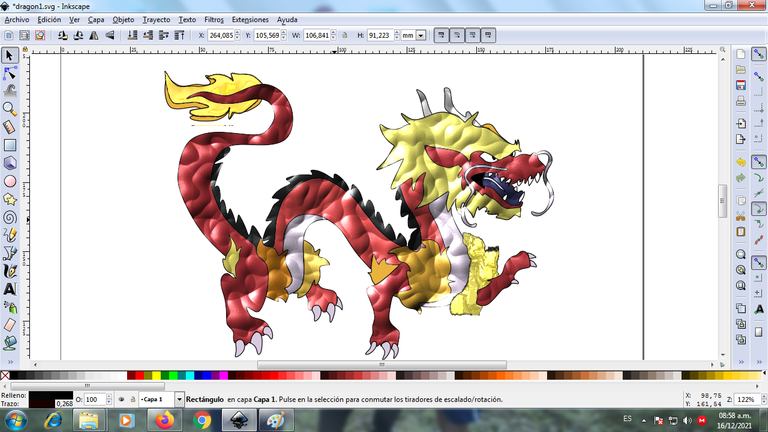Open the Objeto menu
The image size is (768, 432).
pyautogui.click(x=123, y=20)
